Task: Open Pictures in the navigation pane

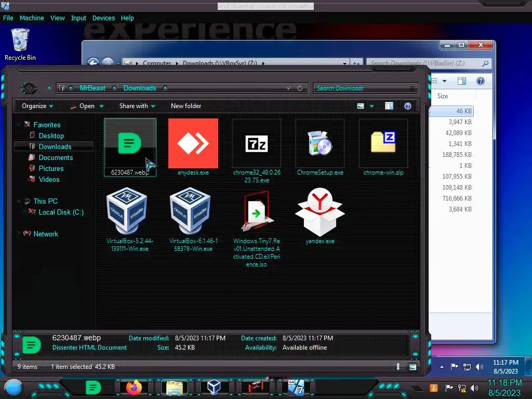Action: coord(51,168)
